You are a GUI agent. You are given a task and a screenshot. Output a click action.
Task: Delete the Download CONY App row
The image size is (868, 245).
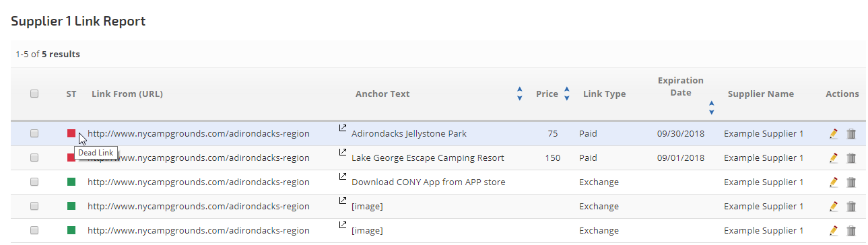click(851, 182)
